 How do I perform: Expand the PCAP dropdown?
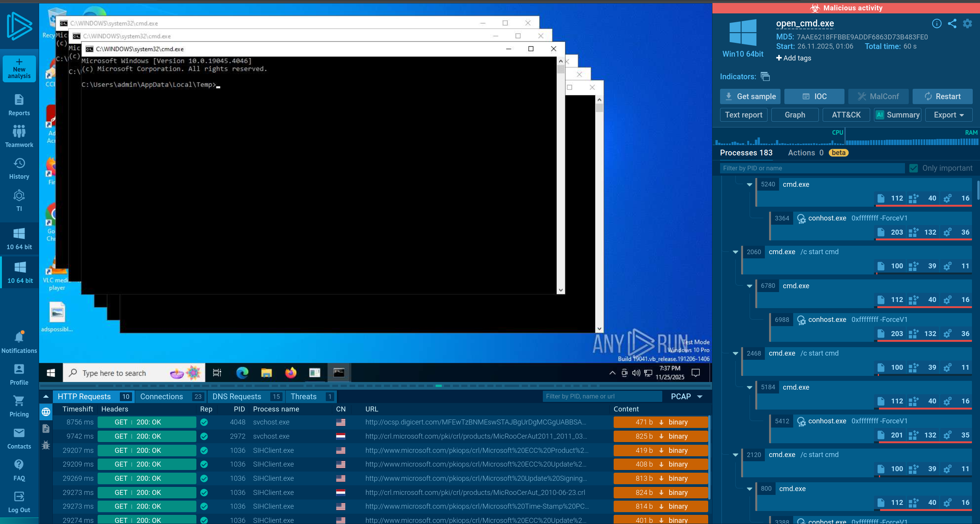(x=686, y=397)
